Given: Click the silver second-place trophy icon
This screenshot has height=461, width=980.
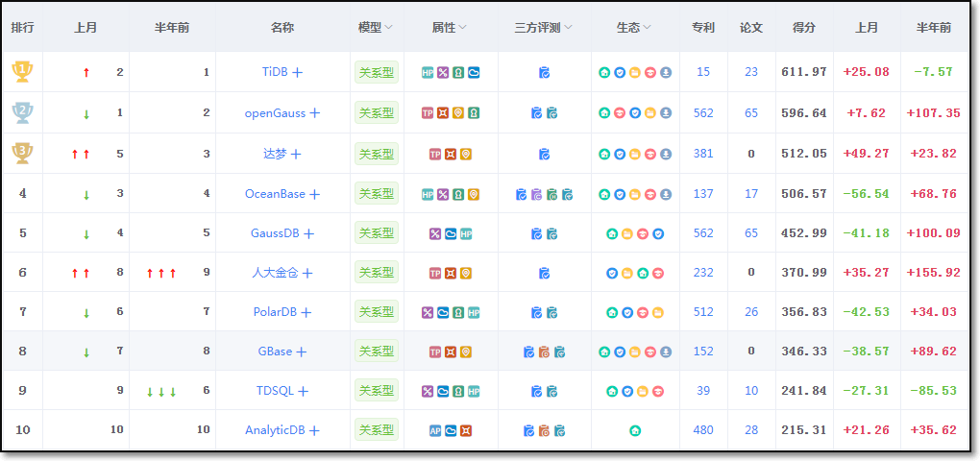Looking at the screenshot, I should [x=22, y=112].
